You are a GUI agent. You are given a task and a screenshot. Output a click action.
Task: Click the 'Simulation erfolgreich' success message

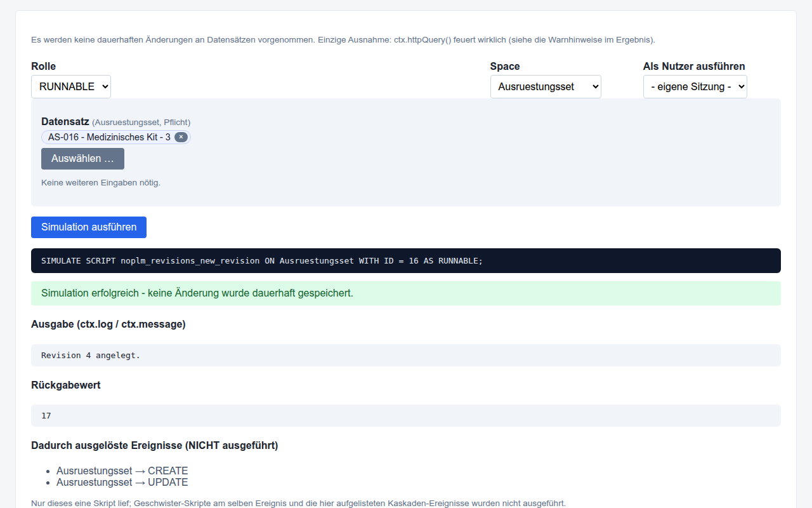point(406,293)
